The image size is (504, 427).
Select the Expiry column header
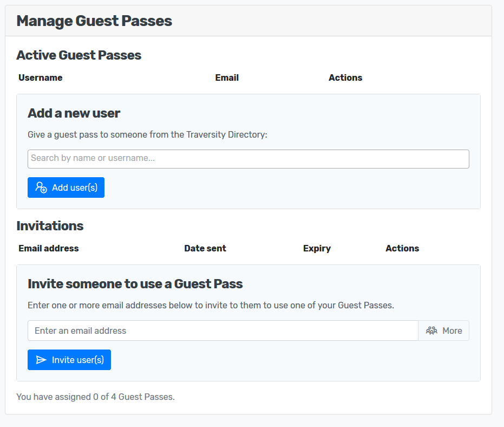tap(317, 248)
